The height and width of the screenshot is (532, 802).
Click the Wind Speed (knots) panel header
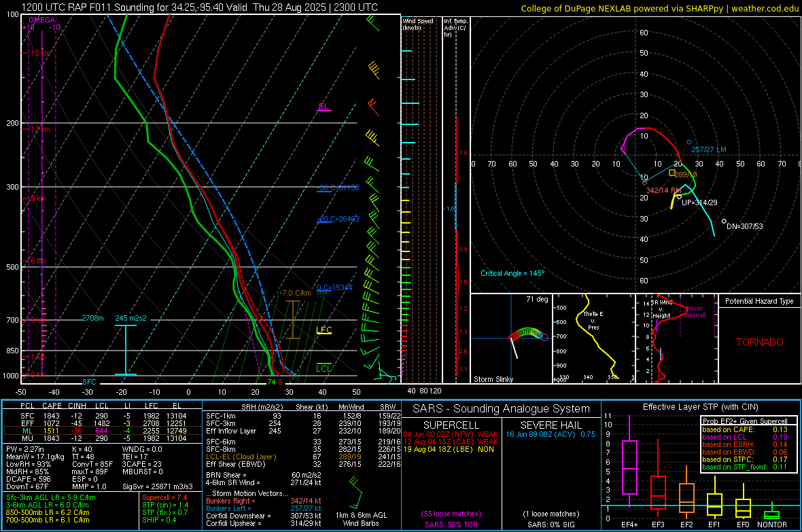[418, 24]
